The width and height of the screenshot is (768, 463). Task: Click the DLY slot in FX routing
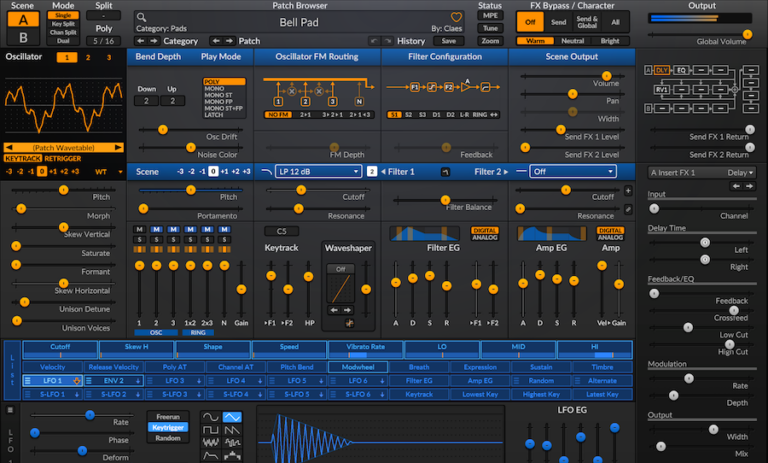coord(662,71)
